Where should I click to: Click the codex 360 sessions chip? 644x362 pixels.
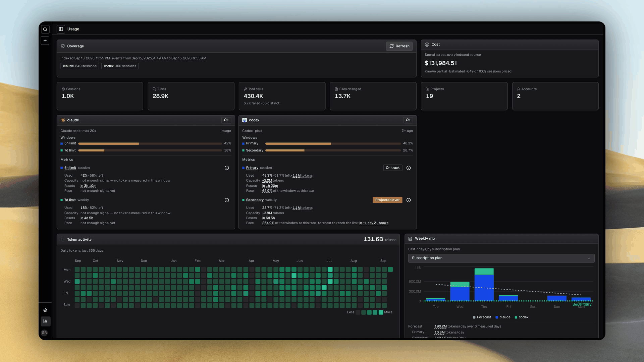click(x=120, y=66)
